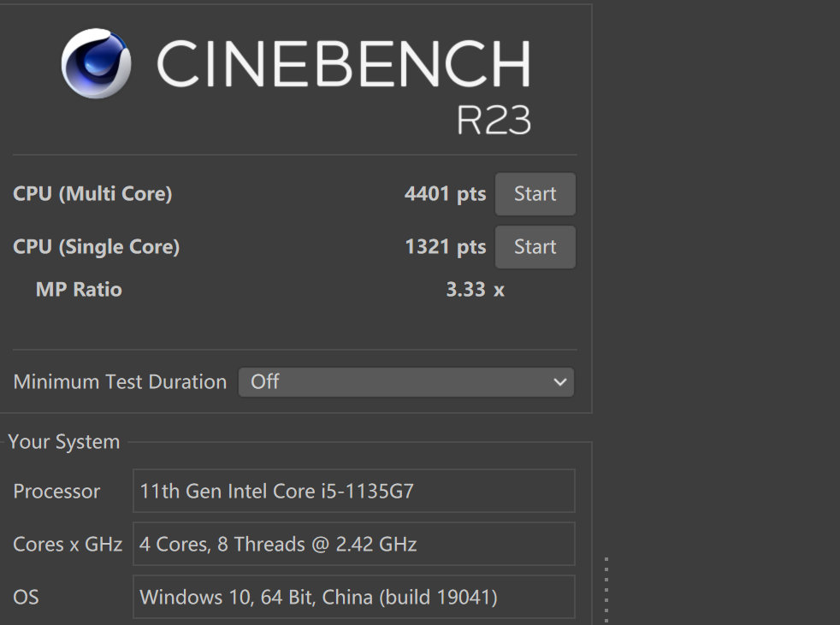The width and height of the screenshot is (840, 625).
Task: Select the CPU (Multi Core) label
Action: 92,194
